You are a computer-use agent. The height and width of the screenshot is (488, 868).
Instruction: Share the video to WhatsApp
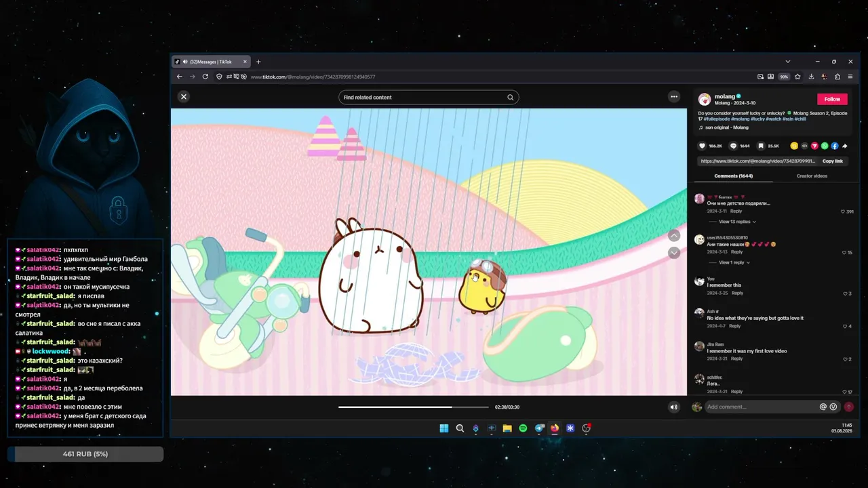pyautogui.click(x=825, y=146)
